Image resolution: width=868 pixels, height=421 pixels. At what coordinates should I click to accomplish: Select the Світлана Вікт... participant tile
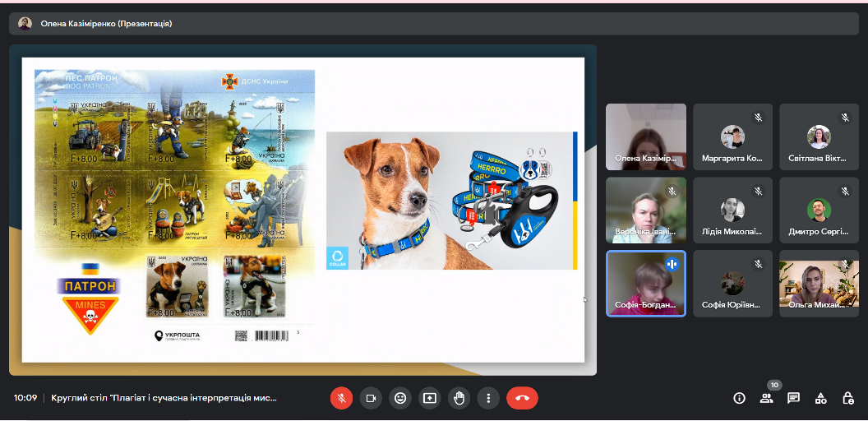tap(820, 136)
